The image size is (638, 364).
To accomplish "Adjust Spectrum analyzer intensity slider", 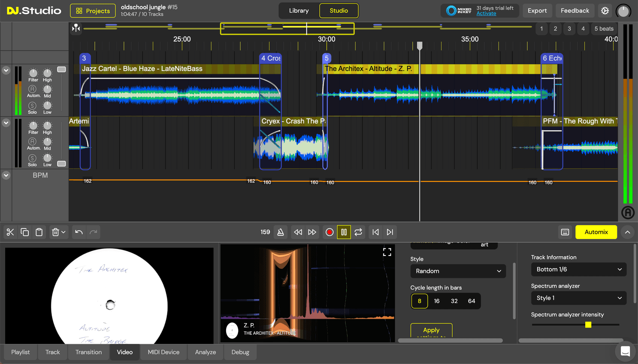I will tap(588, 325).
